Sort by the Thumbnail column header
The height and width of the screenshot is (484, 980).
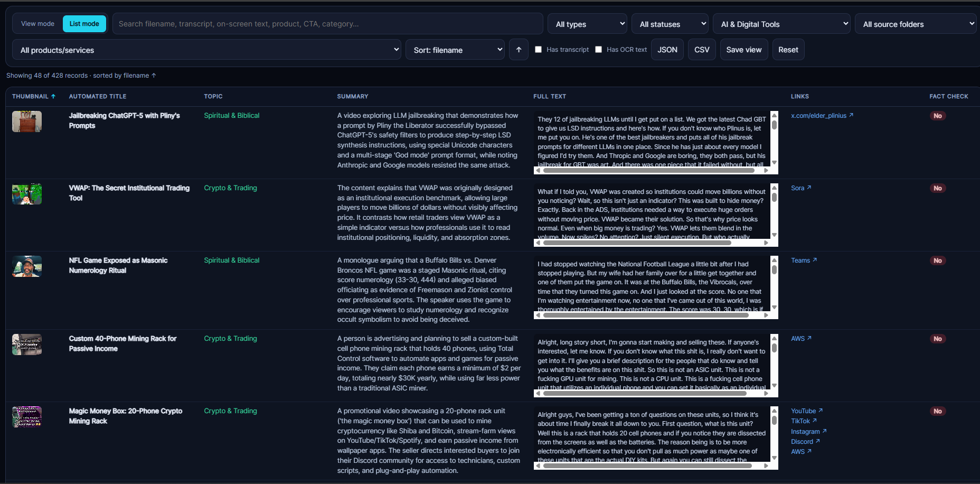point(34,97)
